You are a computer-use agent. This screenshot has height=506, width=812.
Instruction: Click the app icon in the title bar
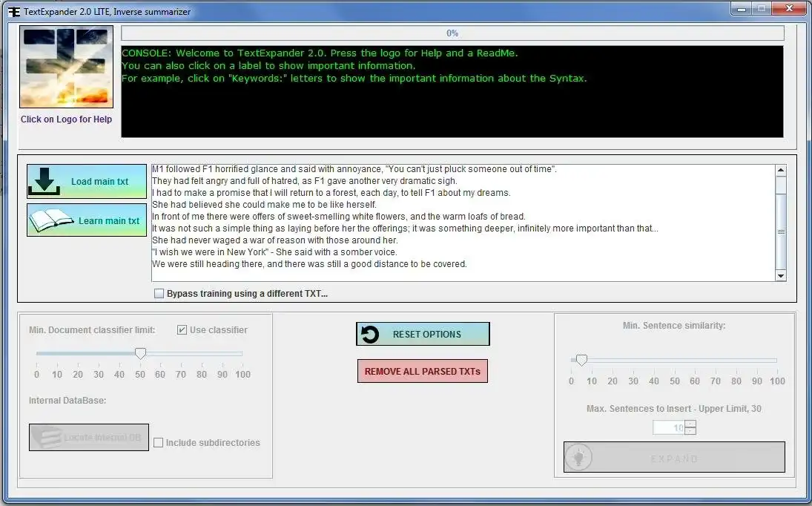pos(14,11)
